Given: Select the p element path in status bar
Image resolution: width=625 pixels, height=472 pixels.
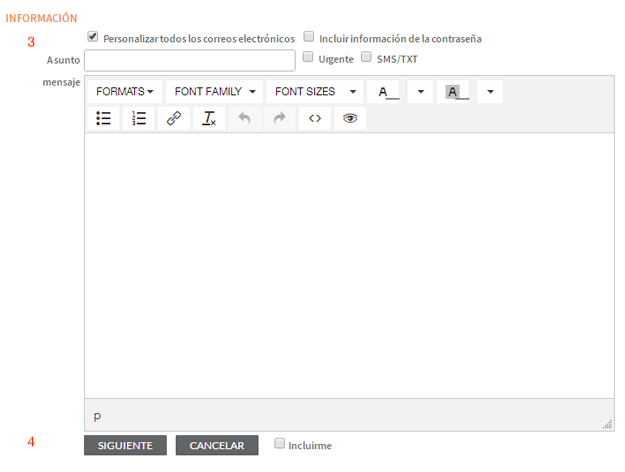Looking at the screenshot, I should (97, 416).
